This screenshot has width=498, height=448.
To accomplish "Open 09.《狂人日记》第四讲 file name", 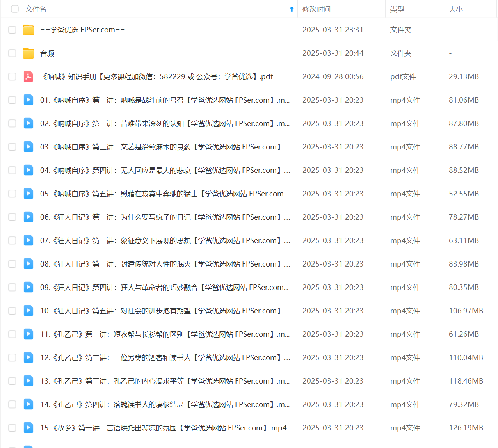I will pos(164,287).
